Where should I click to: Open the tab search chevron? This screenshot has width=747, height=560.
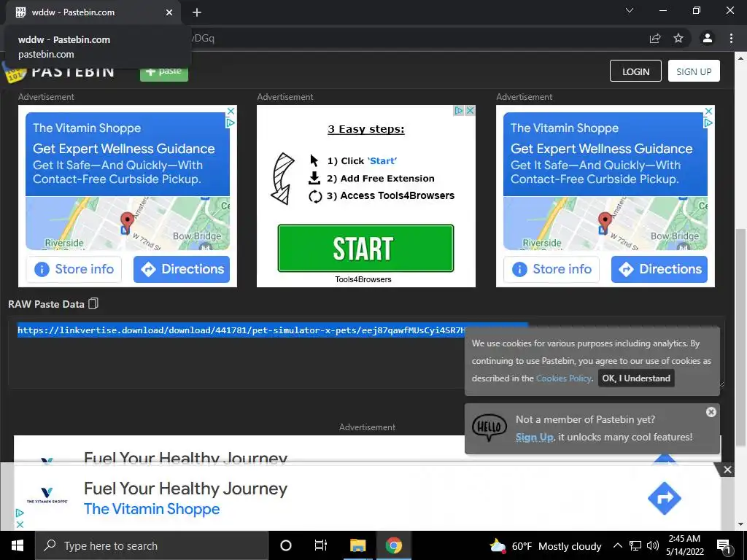(x=630, y=10)
